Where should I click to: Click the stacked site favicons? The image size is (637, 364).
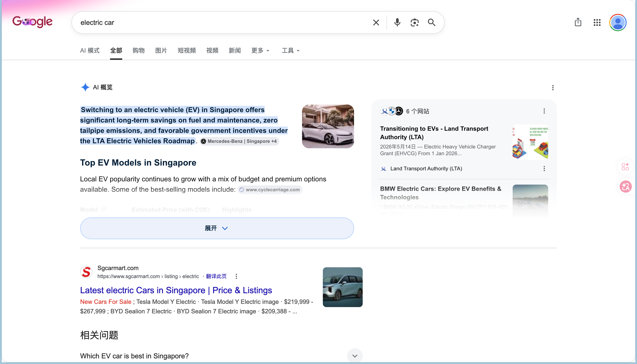coord(392,111)
